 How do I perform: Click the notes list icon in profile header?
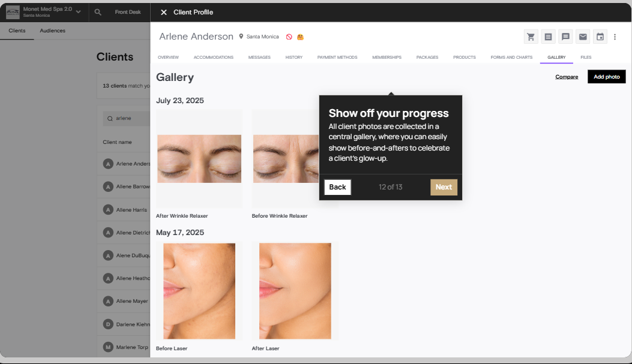(x=548, y=37)
